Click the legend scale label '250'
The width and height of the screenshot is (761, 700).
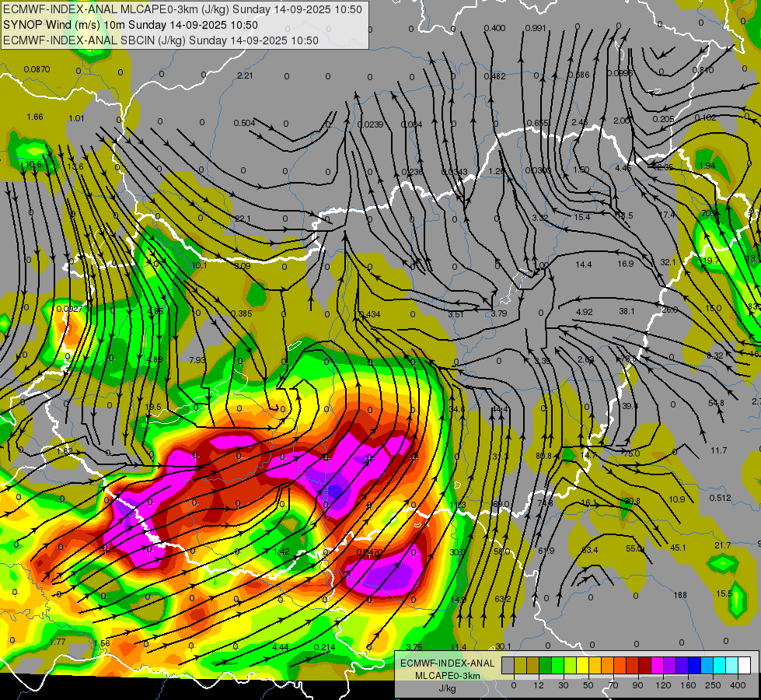click(x=713, y=685)
